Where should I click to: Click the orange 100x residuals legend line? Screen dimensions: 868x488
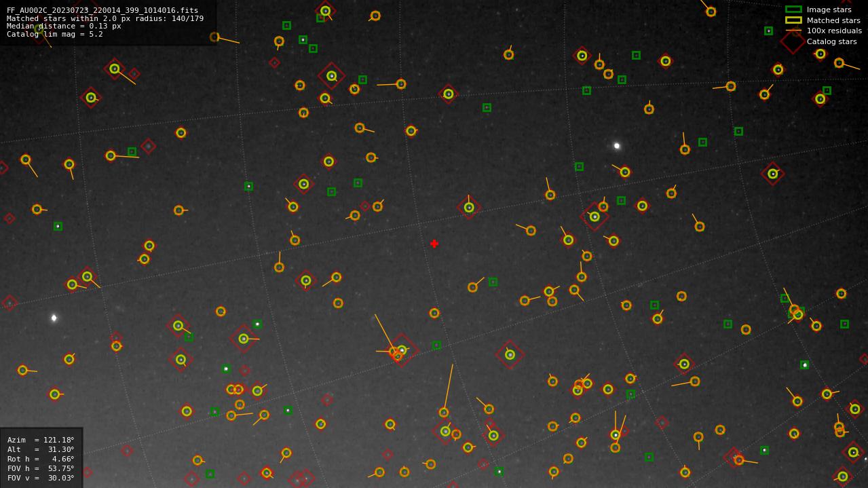pos(793,31)
